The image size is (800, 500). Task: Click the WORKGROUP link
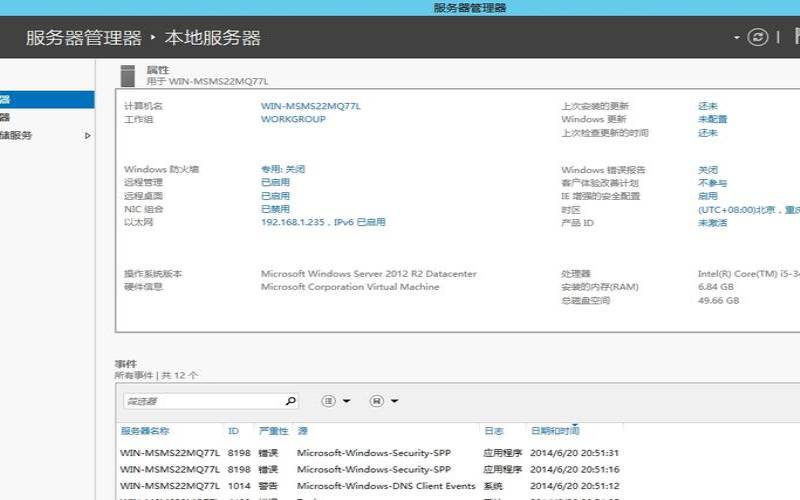pyautogui.click(x=293, y=119)
